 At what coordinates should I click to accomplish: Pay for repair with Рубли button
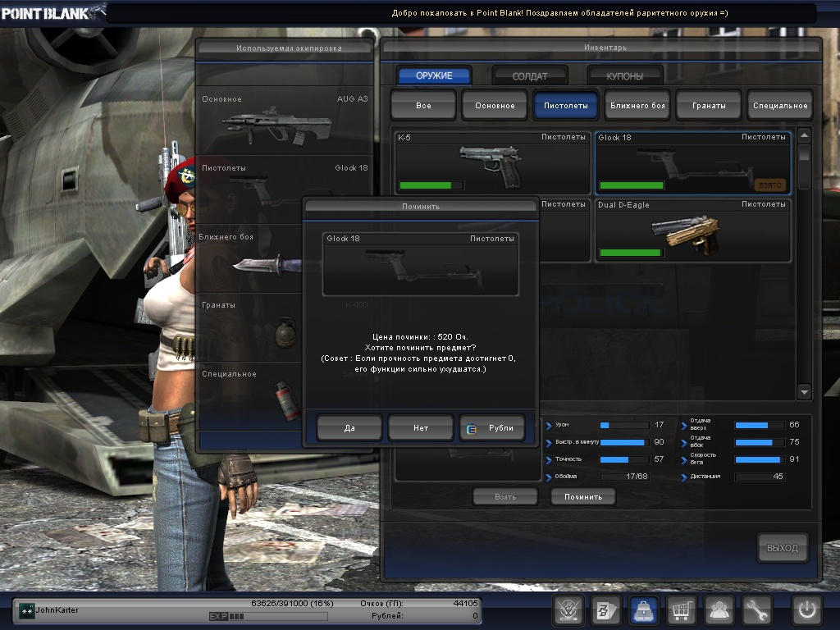pyautogui.click(x=492, y=427)
